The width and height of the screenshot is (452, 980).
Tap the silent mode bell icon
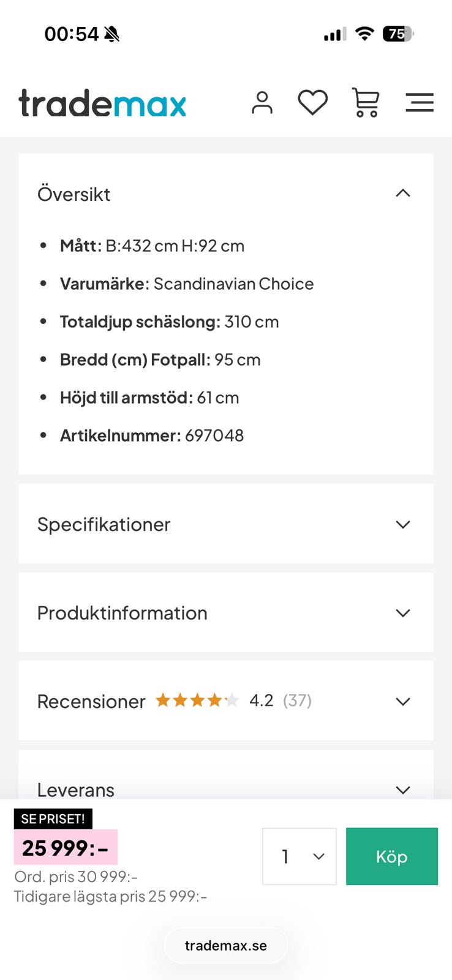[x=112, y=34]
